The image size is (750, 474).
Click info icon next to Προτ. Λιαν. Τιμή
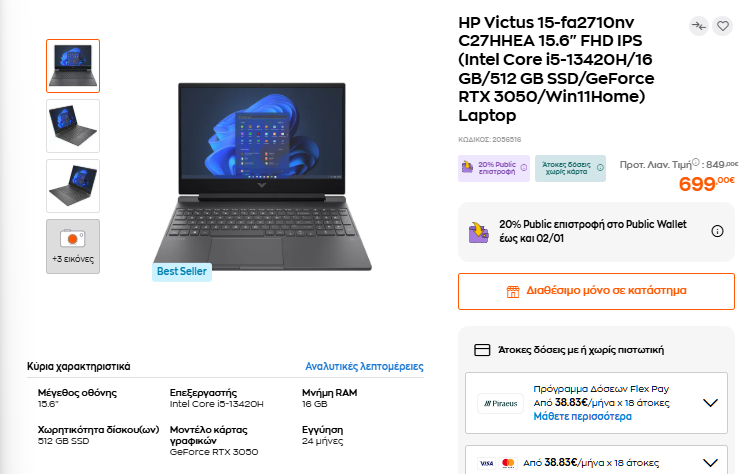pyautogui.click(x=696, y=162)
